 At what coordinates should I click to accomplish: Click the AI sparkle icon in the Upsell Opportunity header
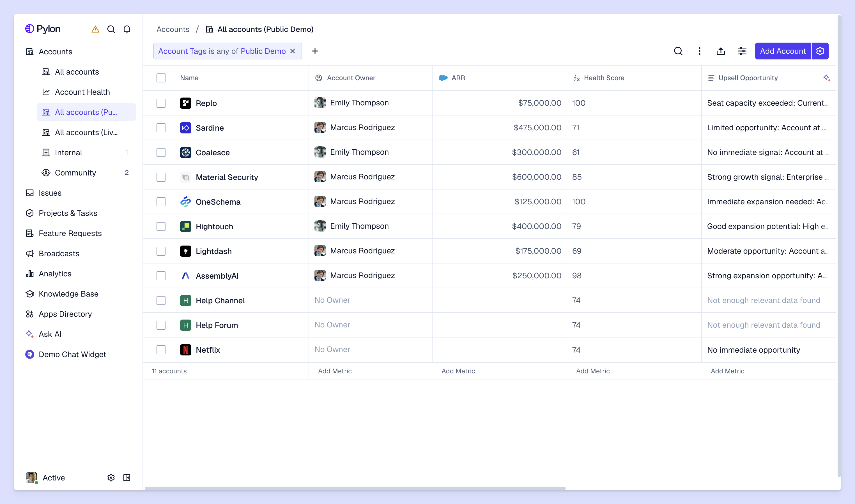[x=826, y=78]
